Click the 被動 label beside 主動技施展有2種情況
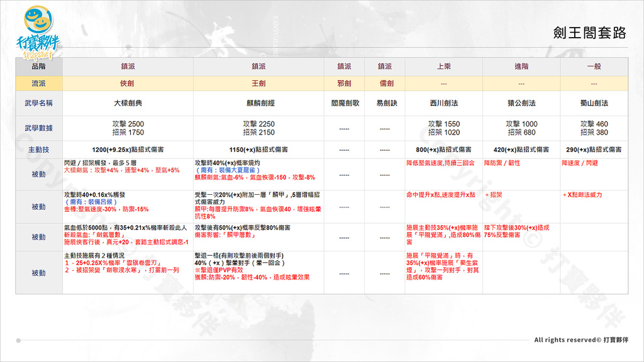Image resolution: width=644 pixels, height=362 pixels. [38, 273]
